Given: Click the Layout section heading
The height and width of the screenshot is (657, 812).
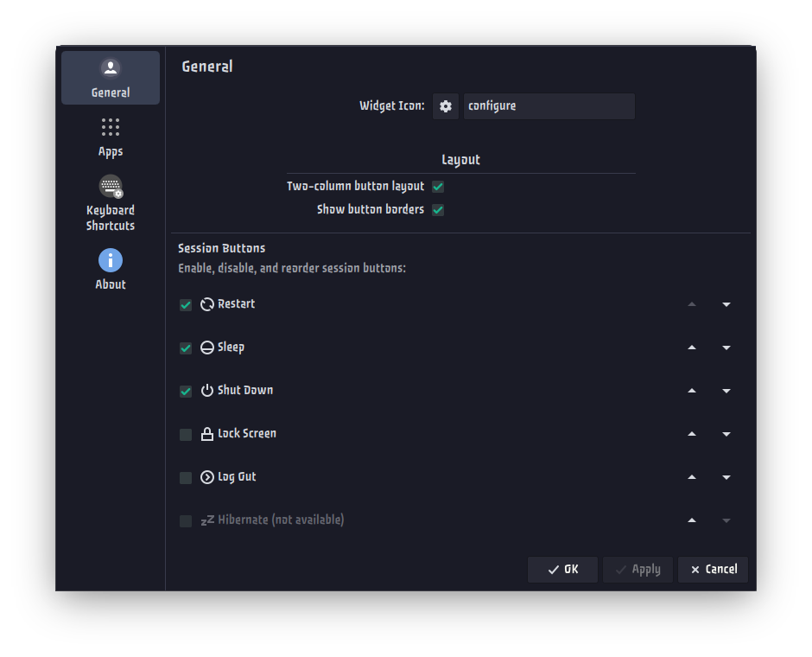Looking at the screenshot, I should click(x=461, y=160).
